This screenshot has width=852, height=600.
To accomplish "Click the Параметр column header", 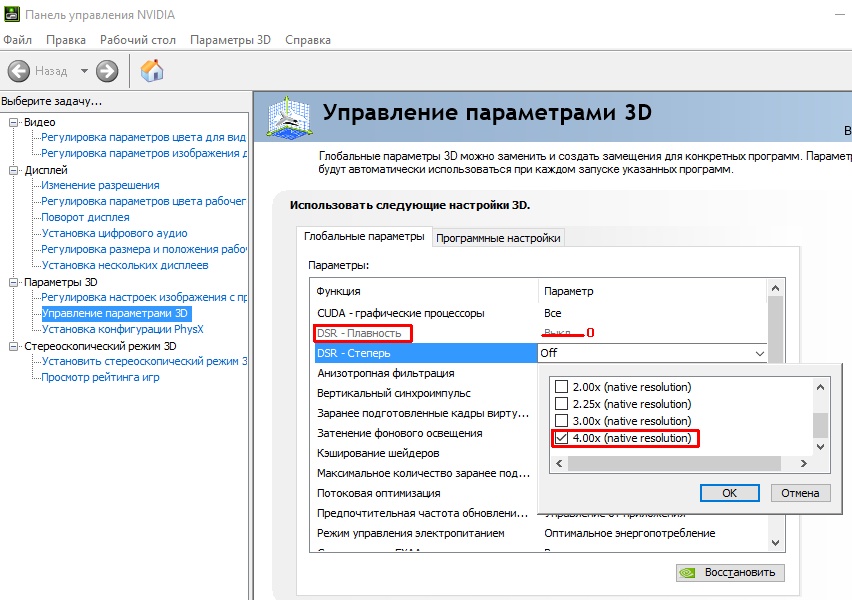I will (652, 291).
